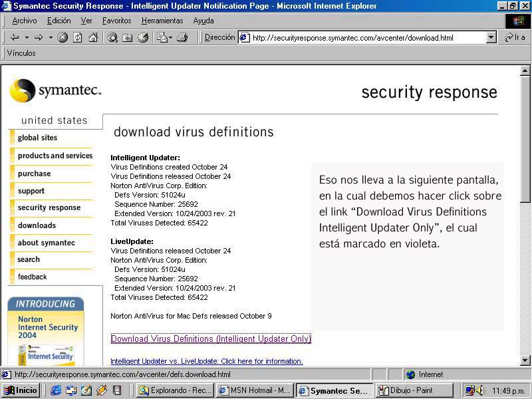532x399 pixels.
Task: Go to the Home page
Action: click(x=93, y=38)
